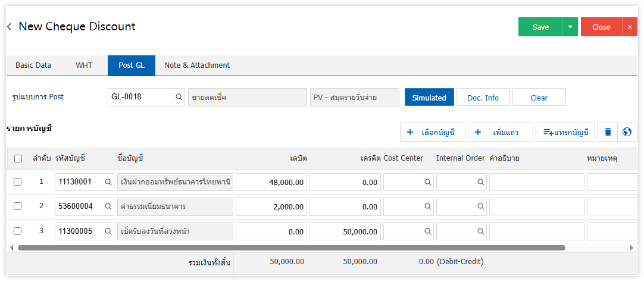Screen dimensions: 644x282
Task: Click the Clear button
Action: click(x=539, y=98)
